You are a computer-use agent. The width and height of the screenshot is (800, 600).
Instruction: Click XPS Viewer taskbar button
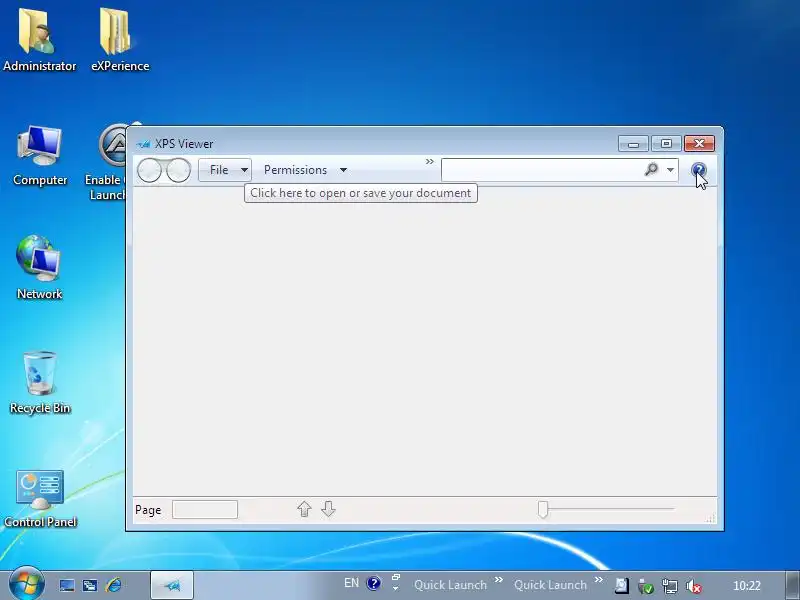tap(172, 585)
